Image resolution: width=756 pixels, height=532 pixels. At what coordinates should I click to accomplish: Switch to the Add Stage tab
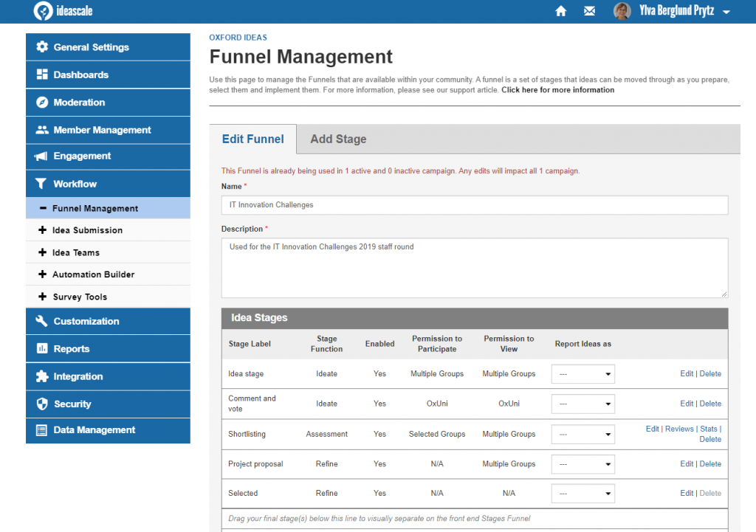coord(338,139)
